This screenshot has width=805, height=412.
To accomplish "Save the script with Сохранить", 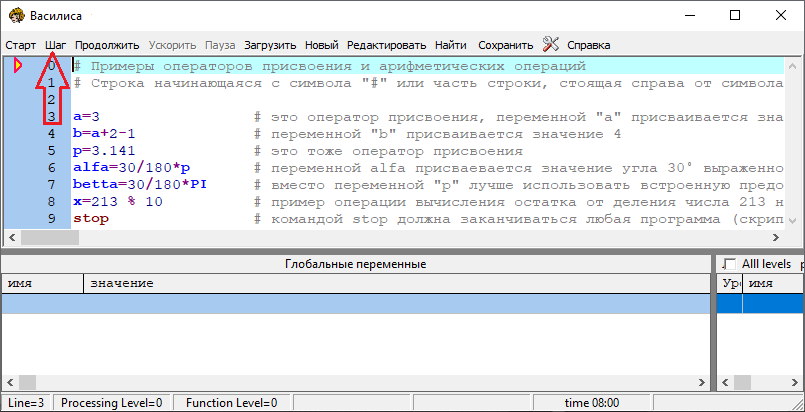I will pyautogui.click(x=506, y=45).
